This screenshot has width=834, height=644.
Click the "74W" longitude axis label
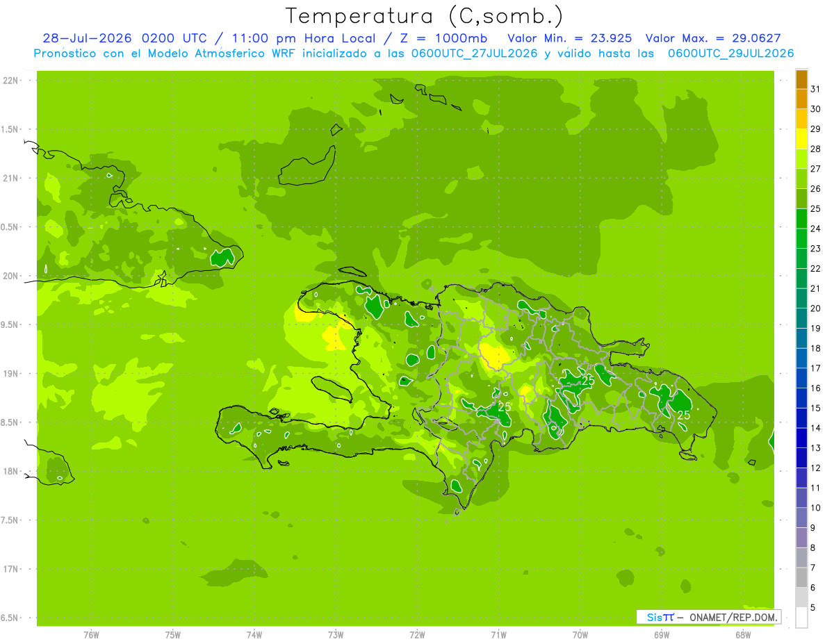pos(254,636)
